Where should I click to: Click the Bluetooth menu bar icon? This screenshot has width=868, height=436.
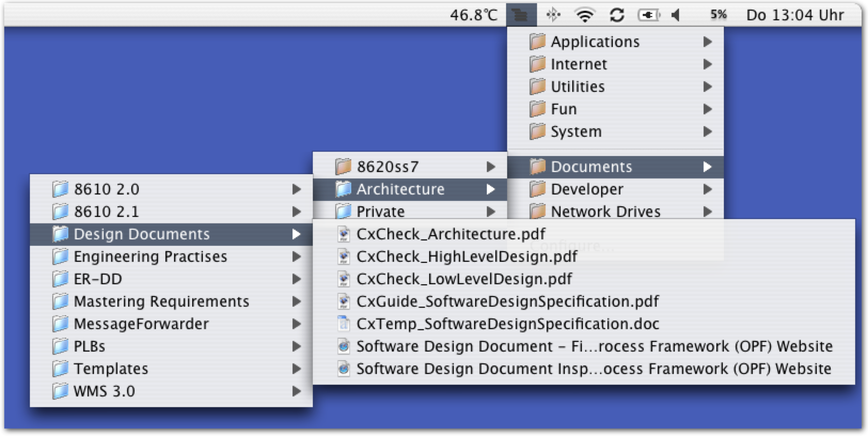553,15
